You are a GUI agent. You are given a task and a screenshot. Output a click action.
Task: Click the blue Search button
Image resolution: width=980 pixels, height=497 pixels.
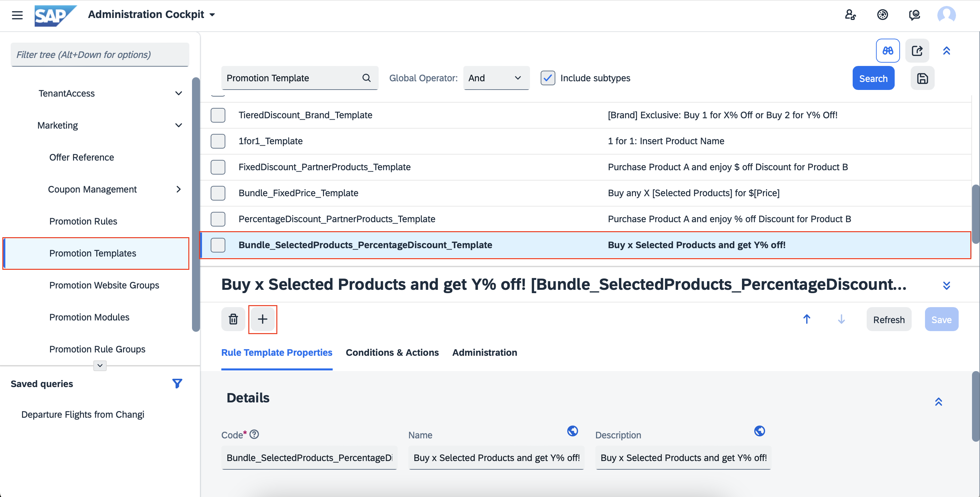873,78
